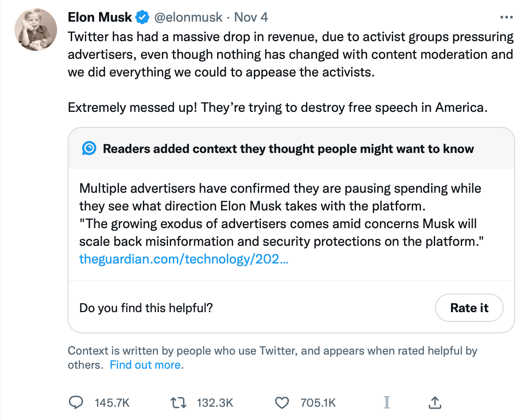The width and height of the screenshot is (528, 420).
Task: Click the reply speech bubble icon
Action: pyautogui.click(x=77, y=402)
